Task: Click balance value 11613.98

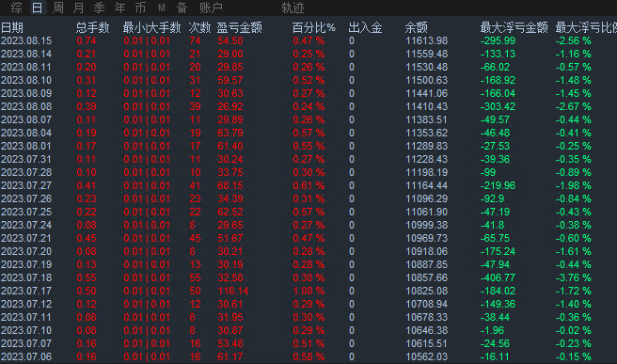Action: click(427, 41)
